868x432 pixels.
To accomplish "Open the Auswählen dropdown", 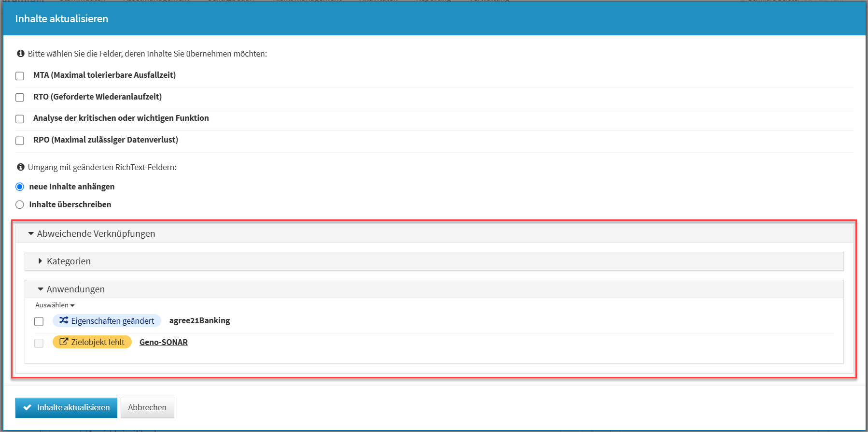I will pos(55,305).
